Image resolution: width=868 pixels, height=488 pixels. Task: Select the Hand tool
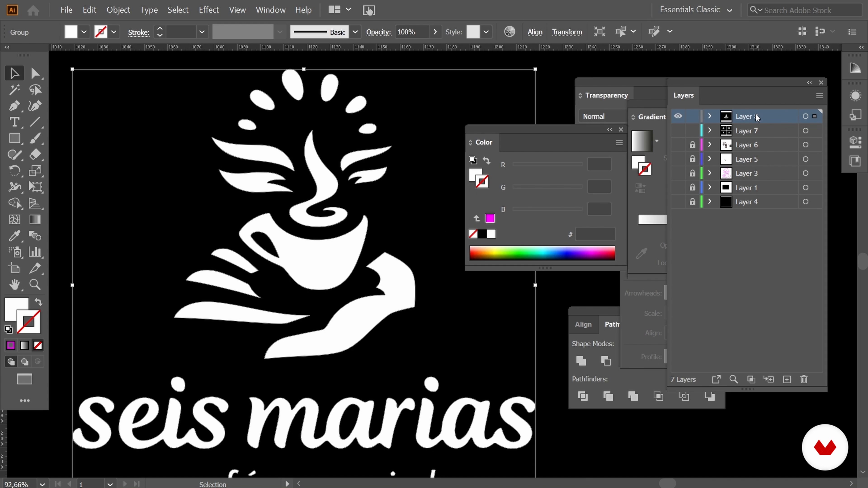14,285
